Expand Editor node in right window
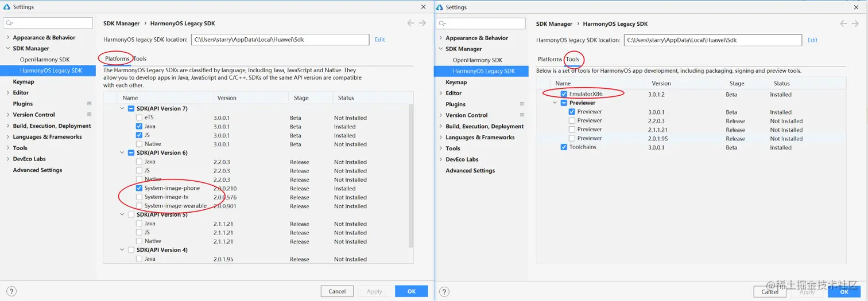The image size is (868, 301). coord(441,93)
